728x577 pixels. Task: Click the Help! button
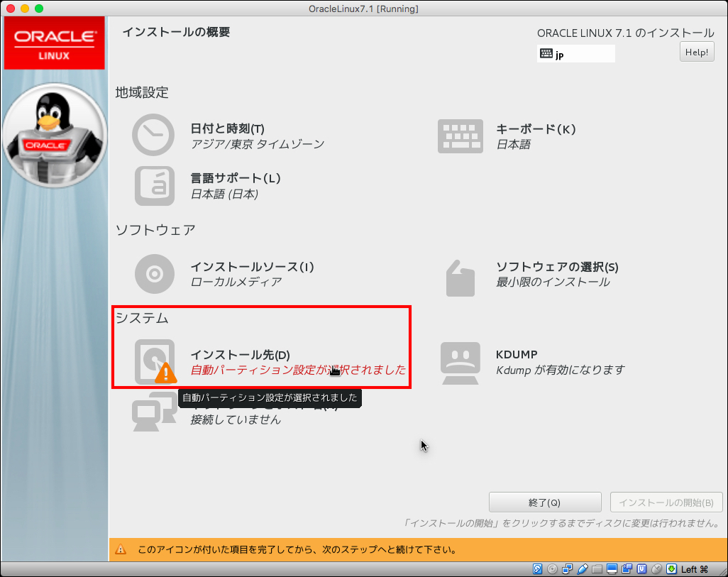point(697,52)
